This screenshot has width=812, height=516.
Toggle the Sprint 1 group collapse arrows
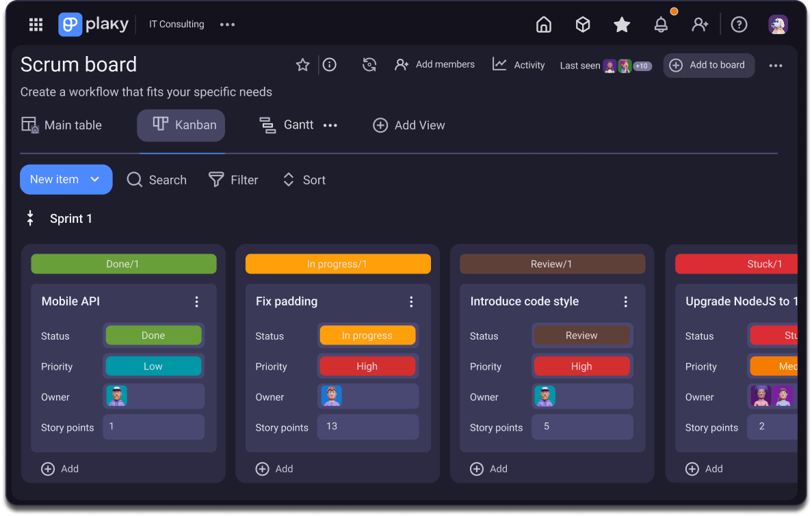pyautogui.click(x=30, y=217)
